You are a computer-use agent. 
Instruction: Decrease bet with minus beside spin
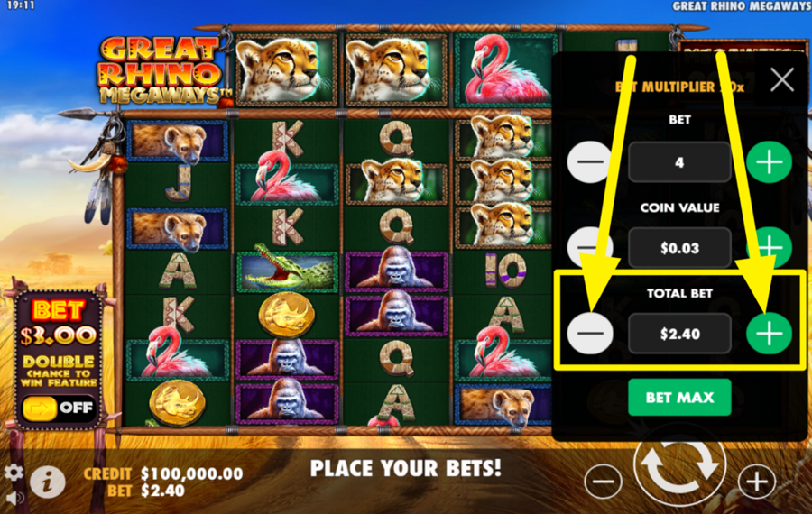click(604, 482)
